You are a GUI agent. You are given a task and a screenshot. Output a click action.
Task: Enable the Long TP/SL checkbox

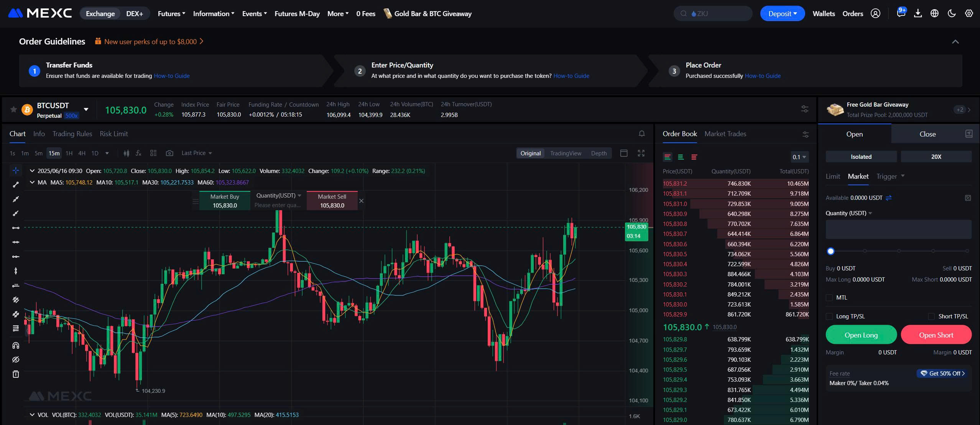click(829, 316)
